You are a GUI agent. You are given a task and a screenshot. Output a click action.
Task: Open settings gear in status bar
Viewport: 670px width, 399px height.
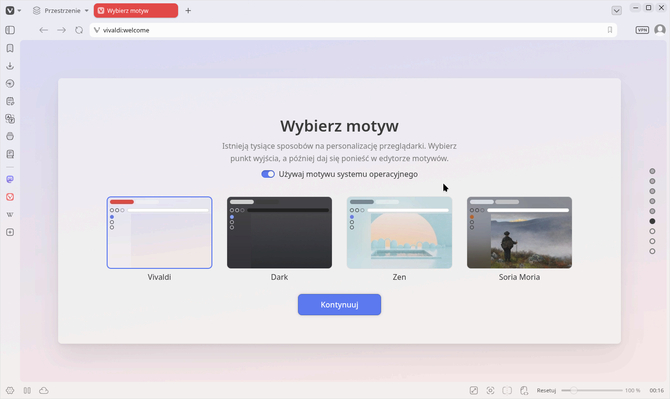[10, 390]
